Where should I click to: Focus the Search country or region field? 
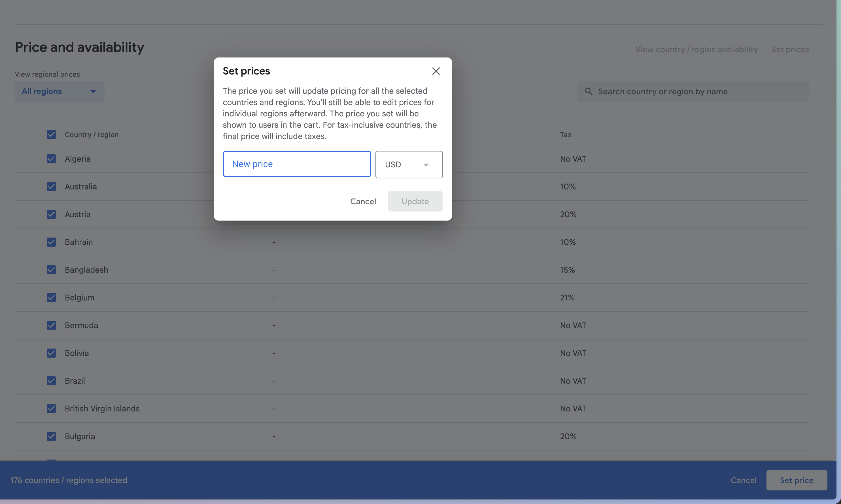(693, 91)
